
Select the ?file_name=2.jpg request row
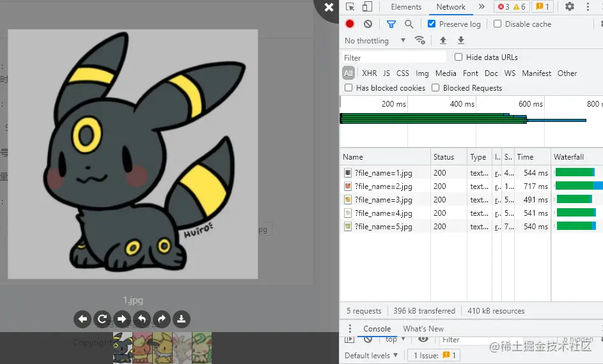tap(384, 186)
